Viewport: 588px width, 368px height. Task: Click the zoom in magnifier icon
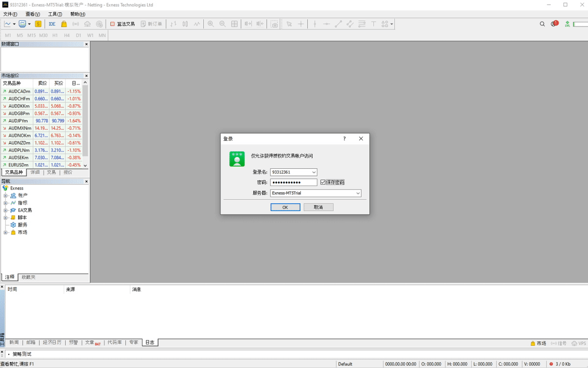click(211, 24)
